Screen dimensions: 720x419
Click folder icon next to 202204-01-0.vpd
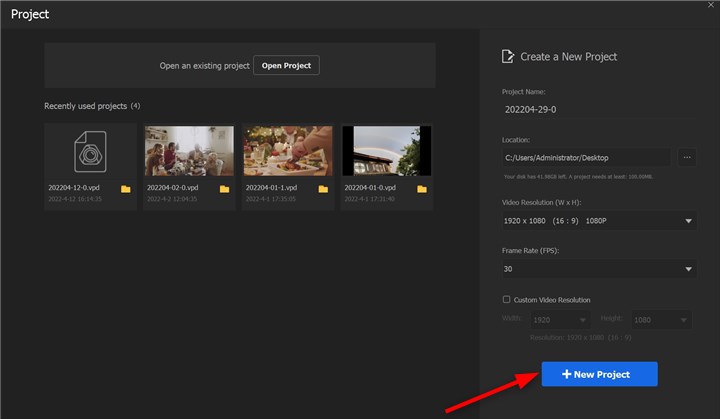[422, 189]
